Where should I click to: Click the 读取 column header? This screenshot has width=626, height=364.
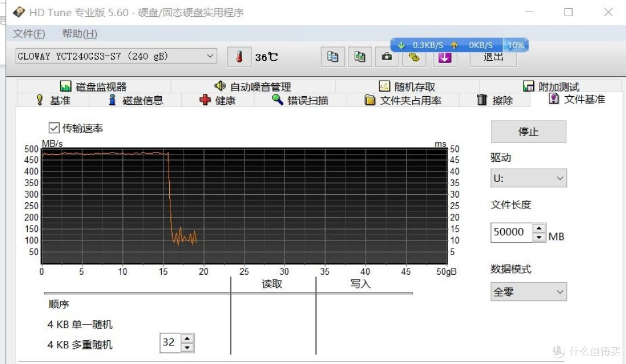pos(272,284)
